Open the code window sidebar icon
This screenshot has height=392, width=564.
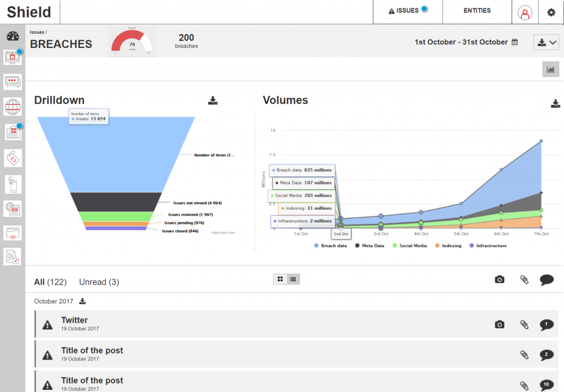coord(13,232)
